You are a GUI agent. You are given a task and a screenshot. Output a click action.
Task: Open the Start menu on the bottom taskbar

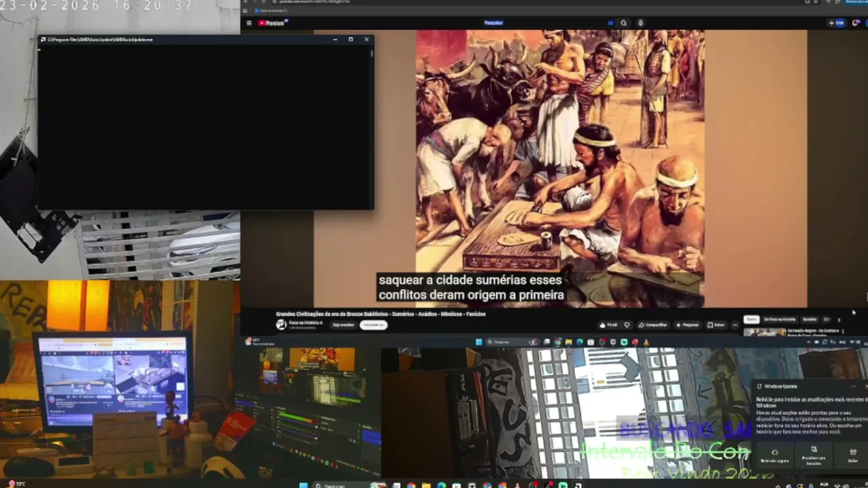[x=303, y=485]
